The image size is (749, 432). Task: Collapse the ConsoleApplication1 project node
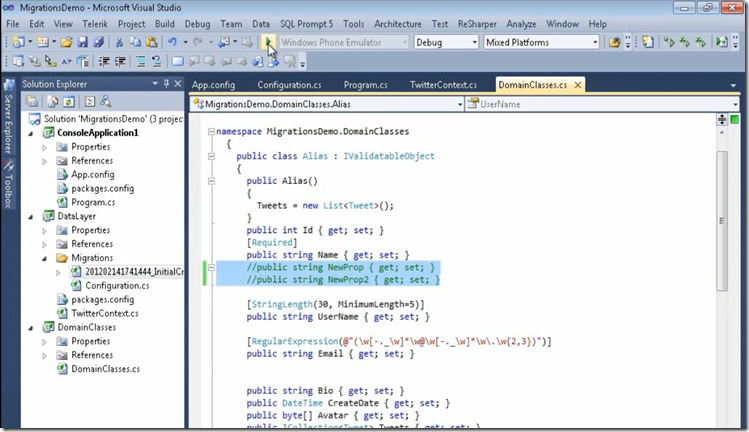click(x=32, y=133)
